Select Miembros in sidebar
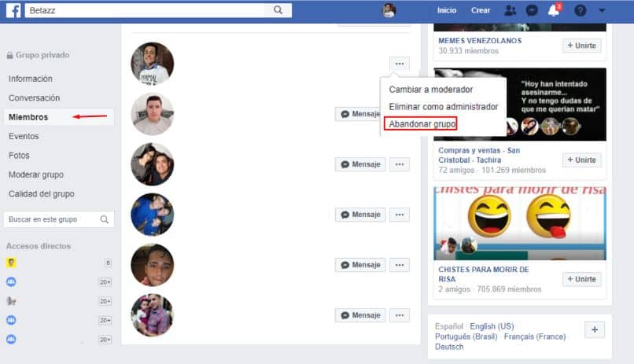634x364 pixels. point(59,117)
